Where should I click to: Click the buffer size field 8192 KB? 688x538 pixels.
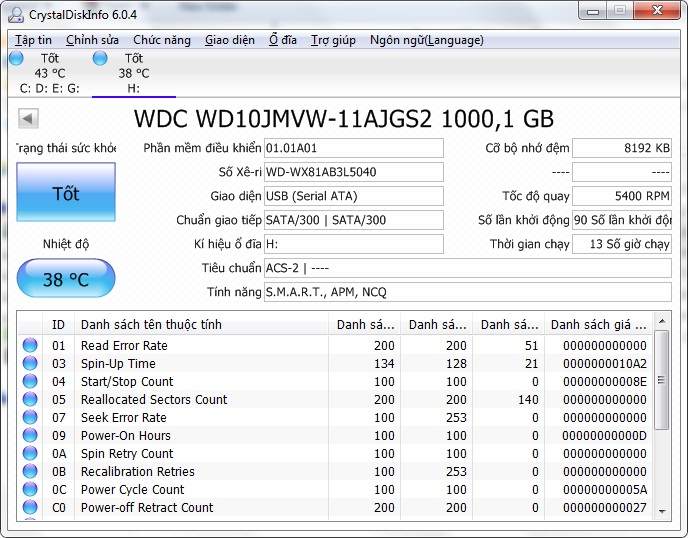(622, 148)
